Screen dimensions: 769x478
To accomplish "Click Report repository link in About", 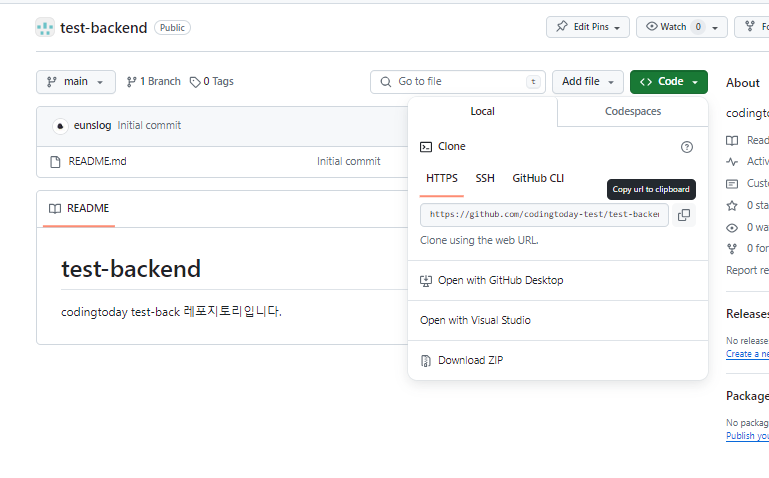I will tap(747, 270).
